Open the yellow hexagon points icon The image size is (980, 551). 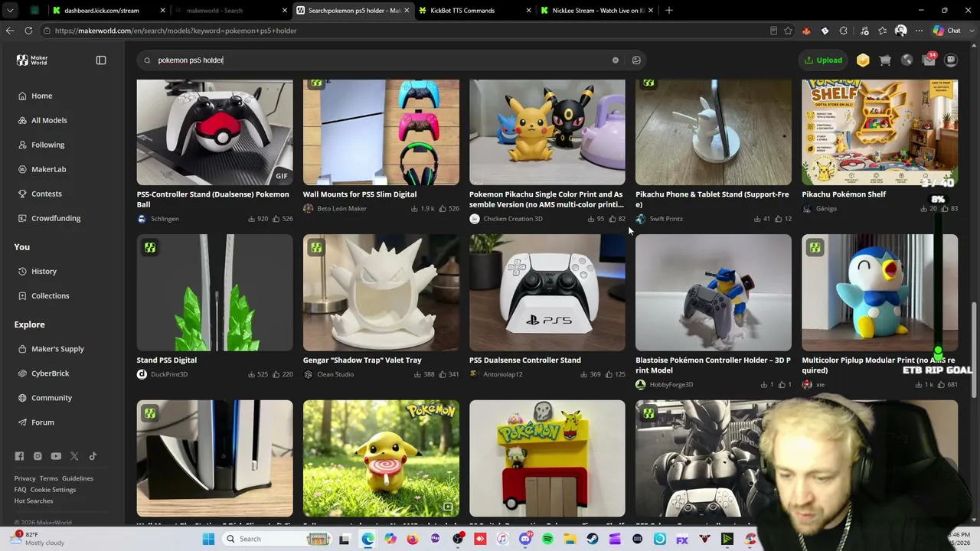point(863,60)
